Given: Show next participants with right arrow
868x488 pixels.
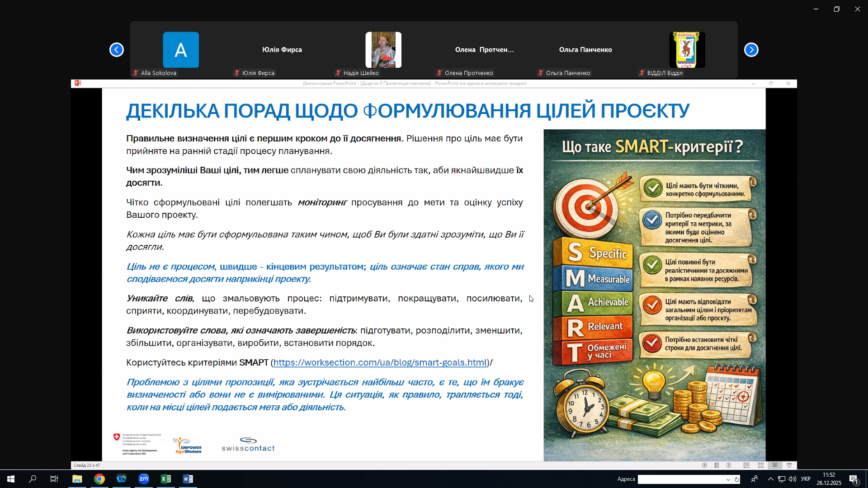Looking at the screenshot, I should 751,50.
